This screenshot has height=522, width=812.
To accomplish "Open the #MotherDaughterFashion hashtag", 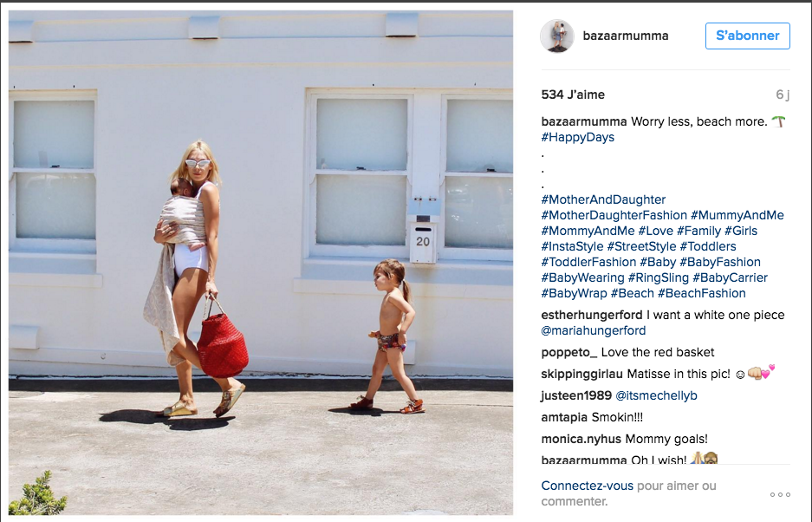I will click(x=614, y=215).
